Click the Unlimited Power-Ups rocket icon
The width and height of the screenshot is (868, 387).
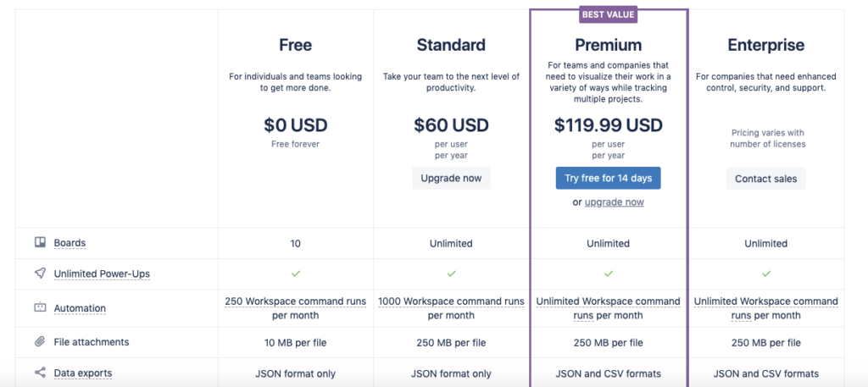pos(40,274)
